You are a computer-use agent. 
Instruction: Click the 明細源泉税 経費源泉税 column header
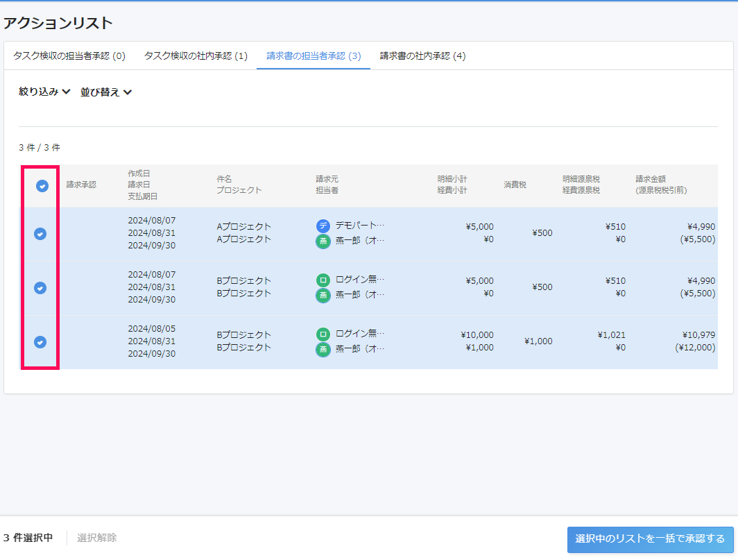click(x=581, y=185)
